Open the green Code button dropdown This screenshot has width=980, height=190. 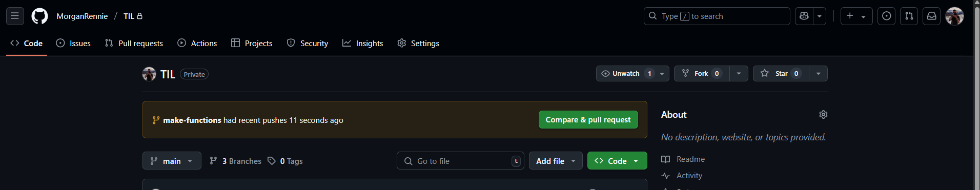point(617,161)
